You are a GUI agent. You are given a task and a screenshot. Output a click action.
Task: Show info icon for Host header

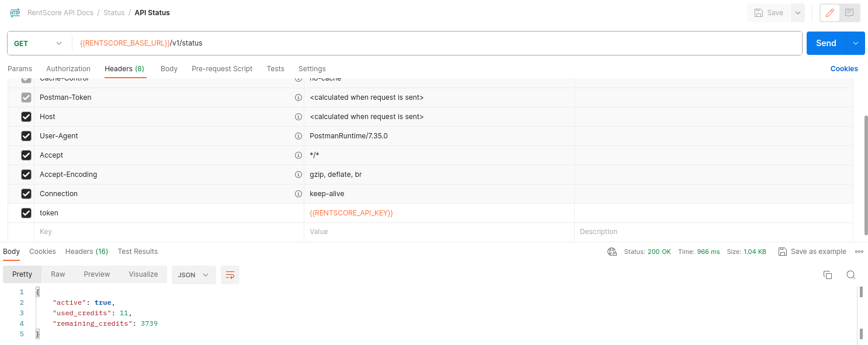point(298,117)
